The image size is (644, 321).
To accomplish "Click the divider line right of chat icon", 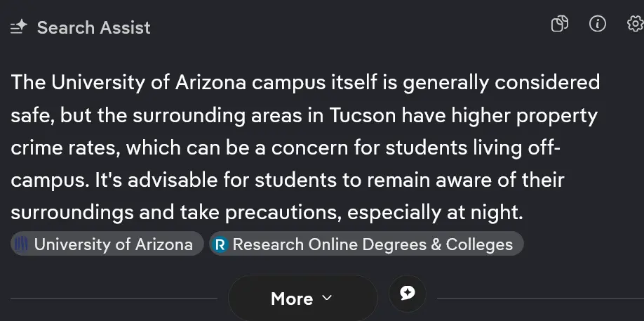I will tap(539, 299).
